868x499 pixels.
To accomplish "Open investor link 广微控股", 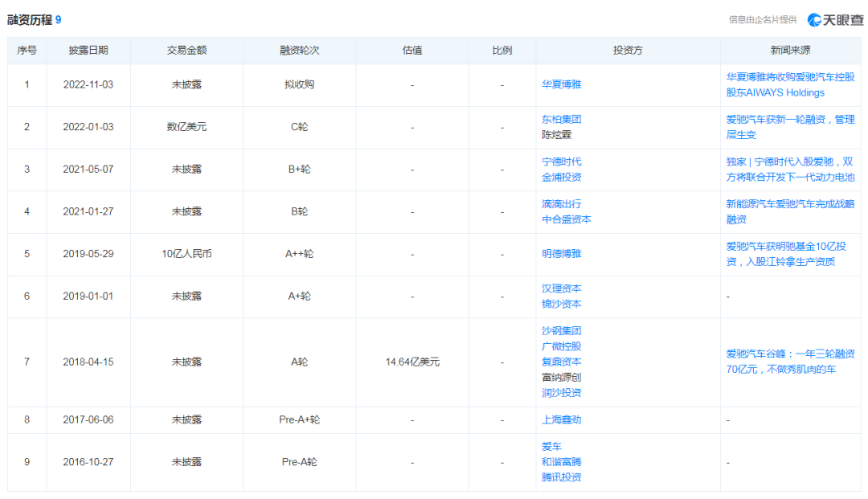I will (561, 346).
